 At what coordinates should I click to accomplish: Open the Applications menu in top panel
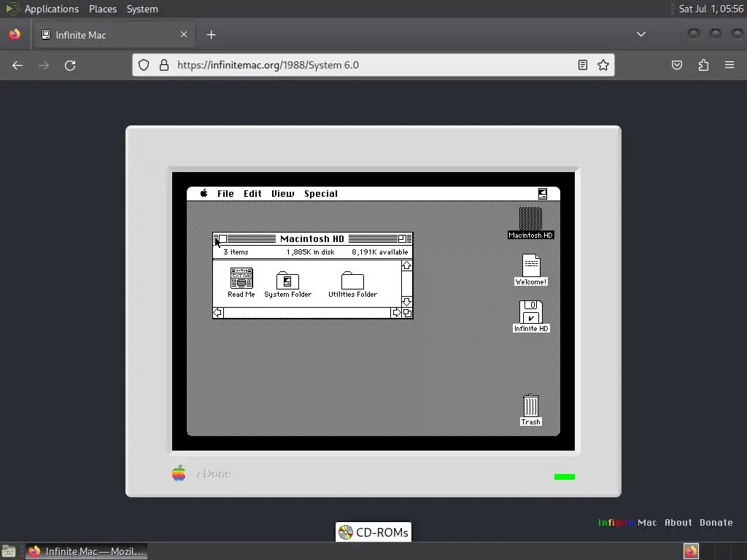point(52,9)
